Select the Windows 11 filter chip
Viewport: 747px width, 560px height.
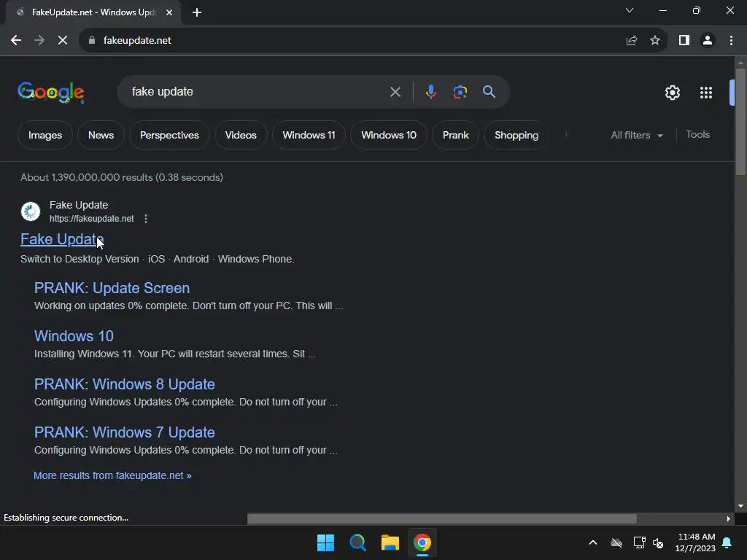(x=309, y=135)
